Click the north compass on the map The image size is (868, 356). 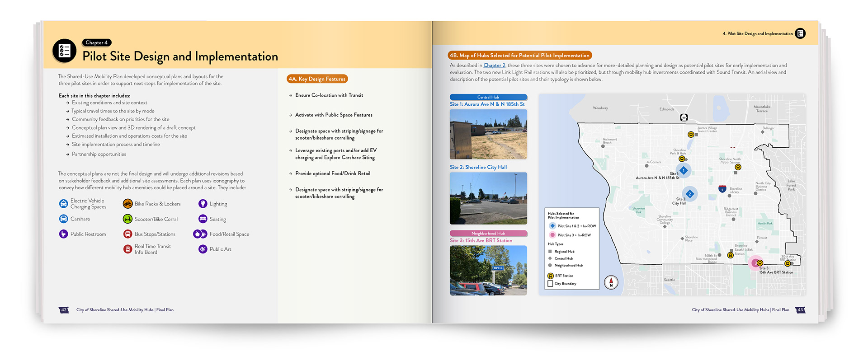pyautogui.click(x=611, y=282)
